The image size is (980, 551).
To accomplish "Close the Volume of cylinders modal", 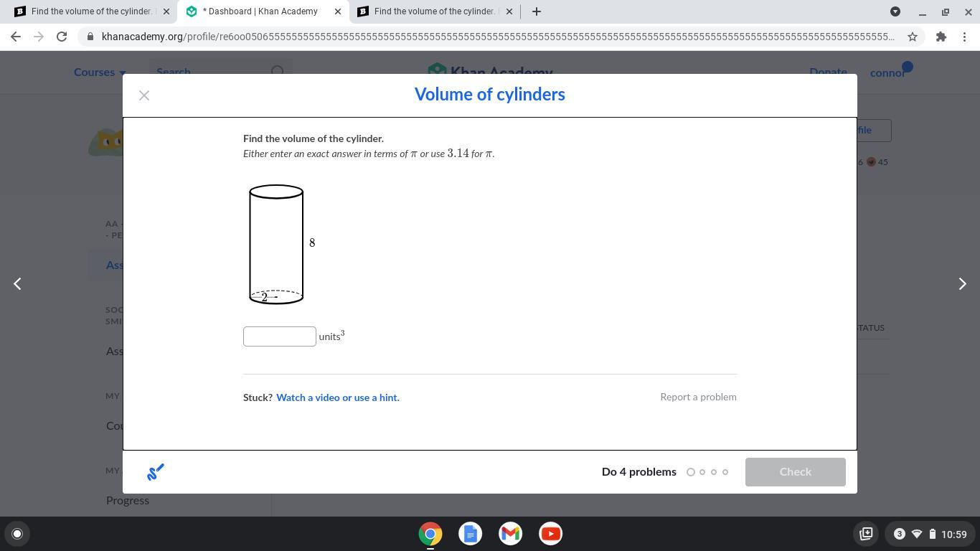I will (144, 95).
